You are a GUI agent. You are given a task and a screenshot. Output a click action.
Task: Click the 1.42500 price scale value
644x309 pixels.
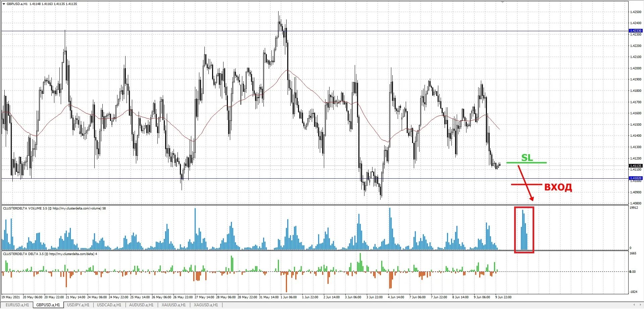pos(636,12)
